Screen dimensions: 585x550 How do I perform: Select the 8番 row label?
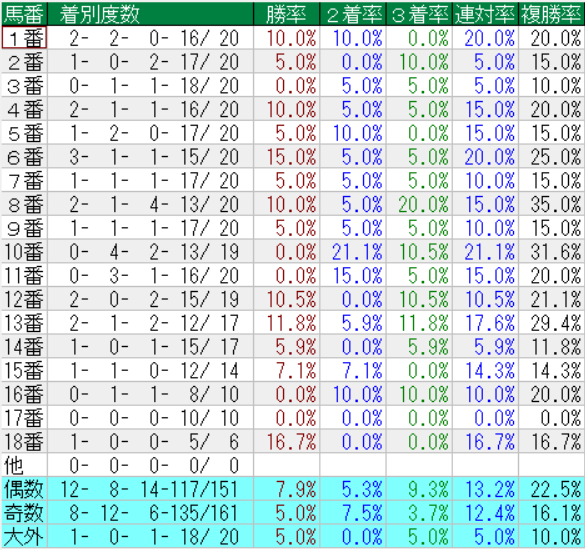pyautogui.click(x=24, y=204)
